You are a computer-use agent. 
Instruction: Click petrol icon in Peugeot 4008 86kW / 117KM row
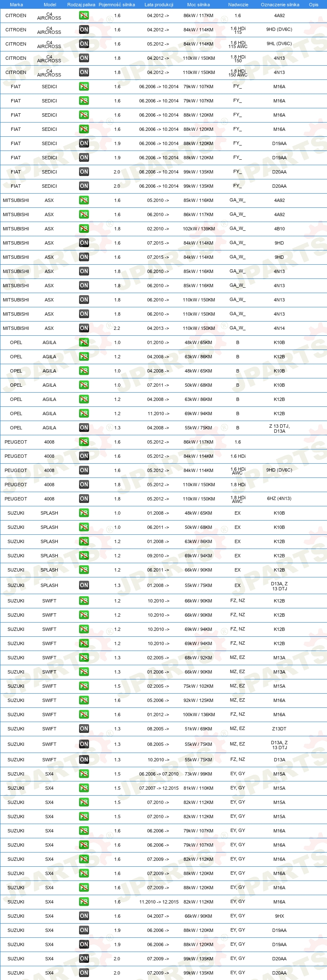pyautogui.click(x=84, y=442)
